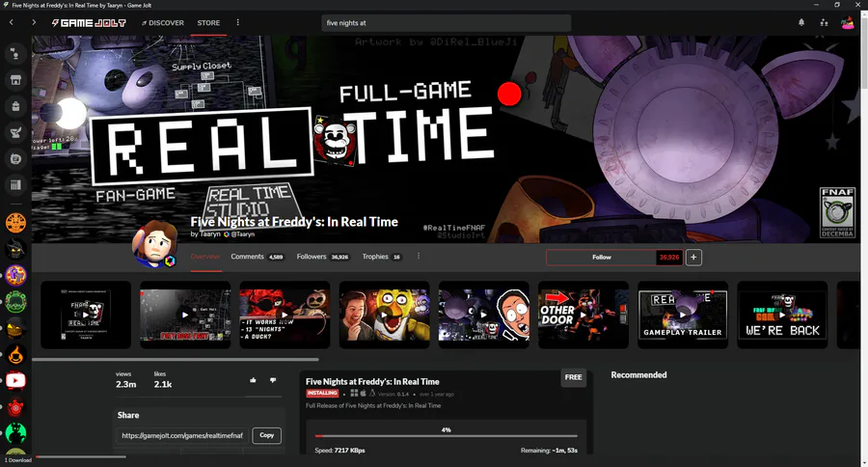
Task: Play the Gameplay Trailer video thumbnail
Action: pos(683,315)
